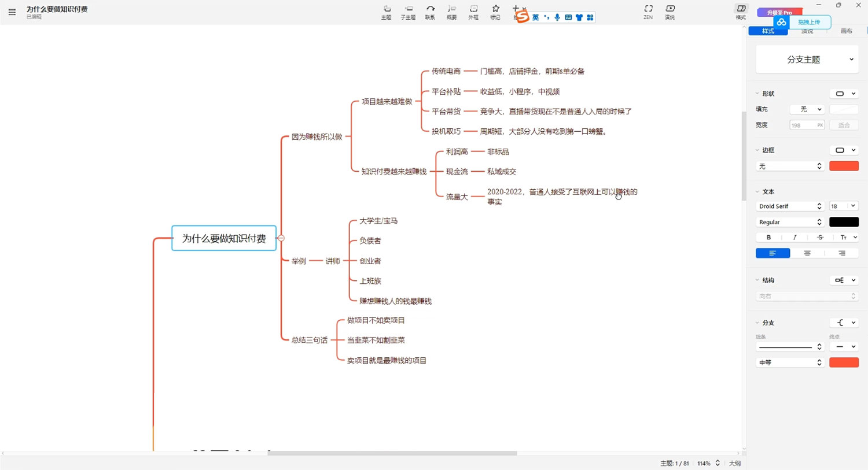Screen dimensions: 868x470
Task: Click the 联系 relationship icon
Action: point(430,12)
